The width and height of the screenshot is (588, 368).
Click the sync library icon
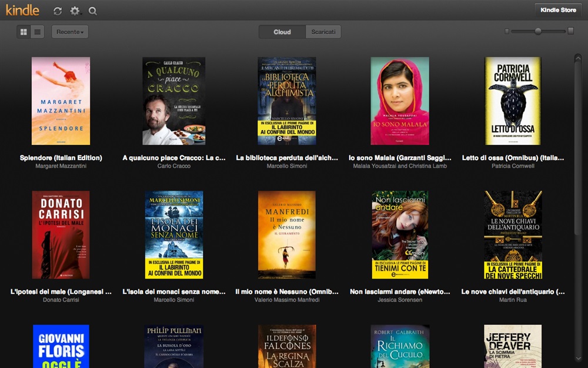[x=56, y=11]
